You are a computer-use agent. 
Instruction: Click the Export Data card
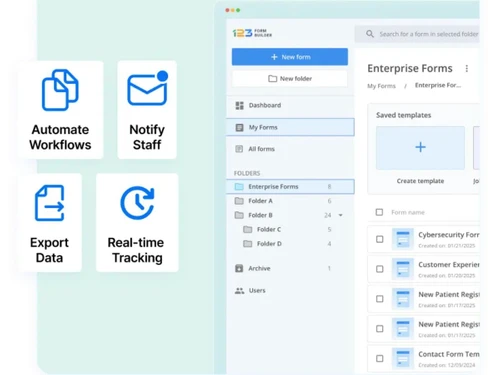click(50, 222)
